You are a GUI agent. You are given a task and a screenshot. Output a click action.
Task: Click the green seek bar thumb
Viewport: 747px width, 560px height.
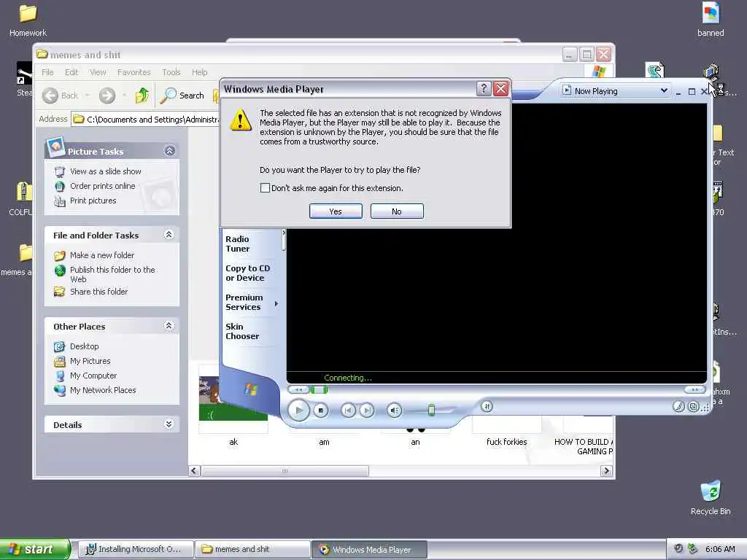319,390
